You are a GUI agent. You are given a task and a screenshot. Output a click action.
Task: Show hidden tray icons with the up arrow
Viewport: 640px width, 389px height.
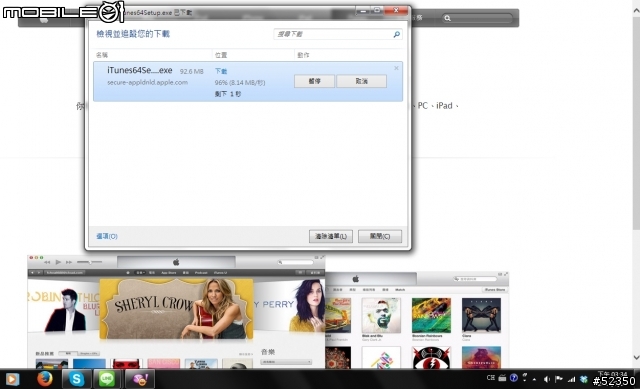pos(534,379)
